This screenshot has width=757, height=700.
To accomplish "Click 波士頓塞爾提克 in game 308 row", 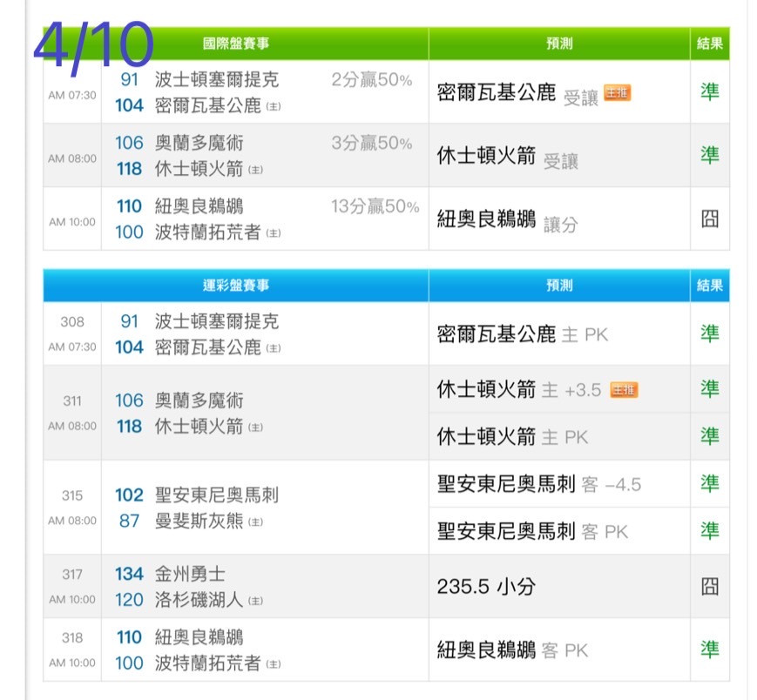I will [x=217, y=322].
